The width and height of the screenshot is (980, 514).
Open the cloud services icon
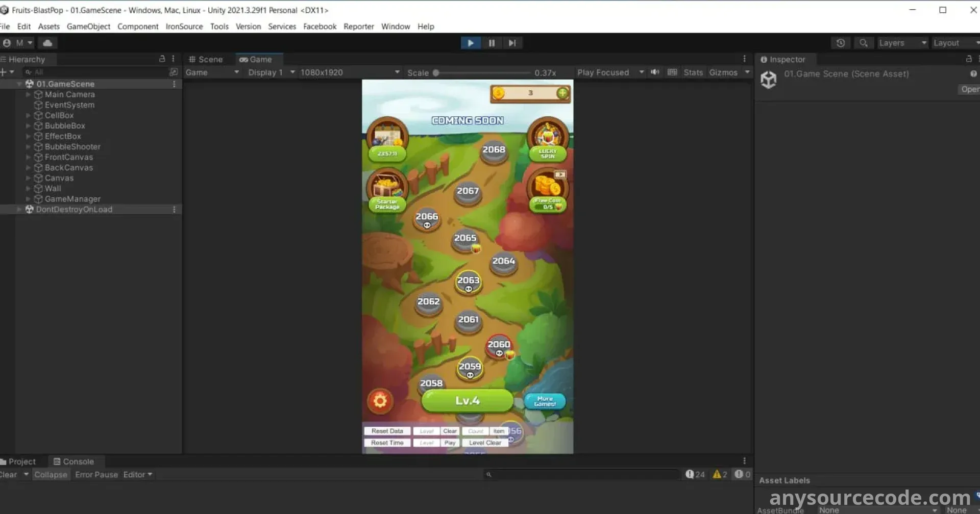47,43
